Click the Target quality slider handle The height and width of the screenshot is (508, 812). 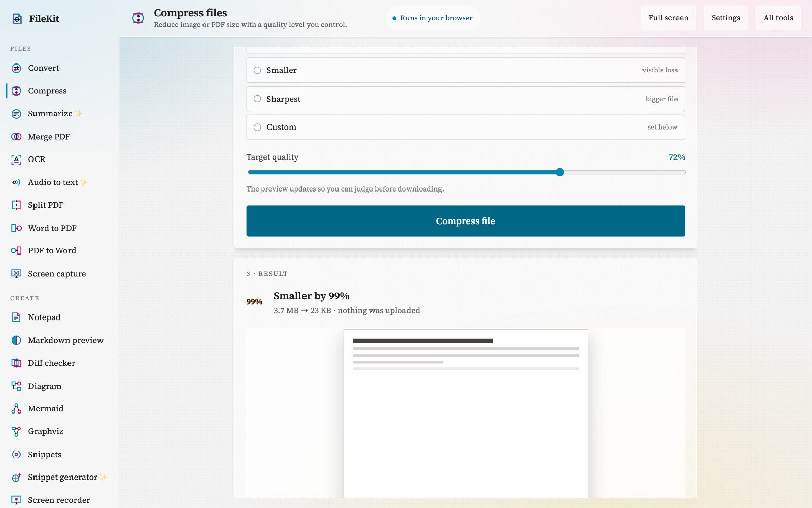560,172
